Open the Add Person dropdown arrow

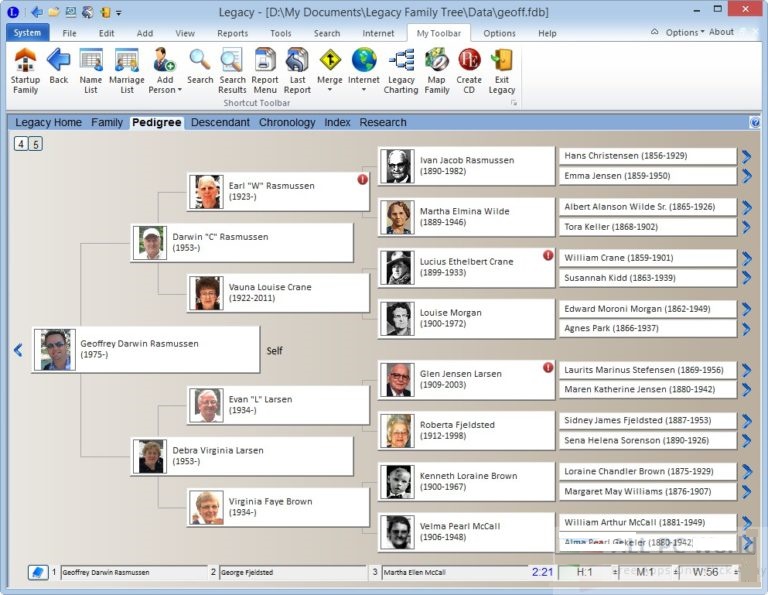[179, 90]
